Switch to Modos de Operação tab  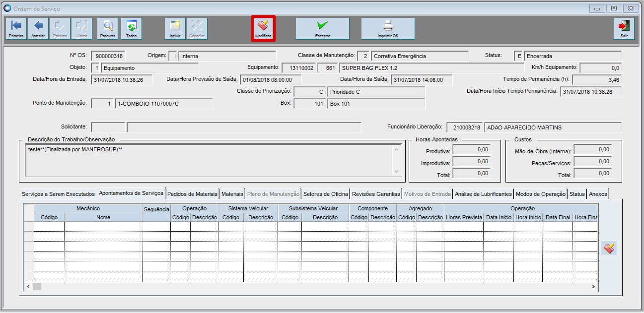541,194
